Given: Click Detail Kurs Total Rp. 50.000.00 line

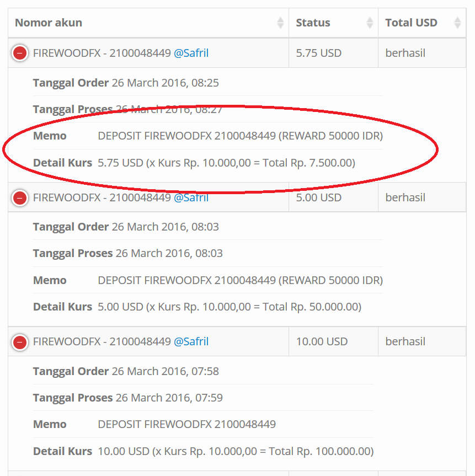Looking at the screenshot, I should coord(197,307).
